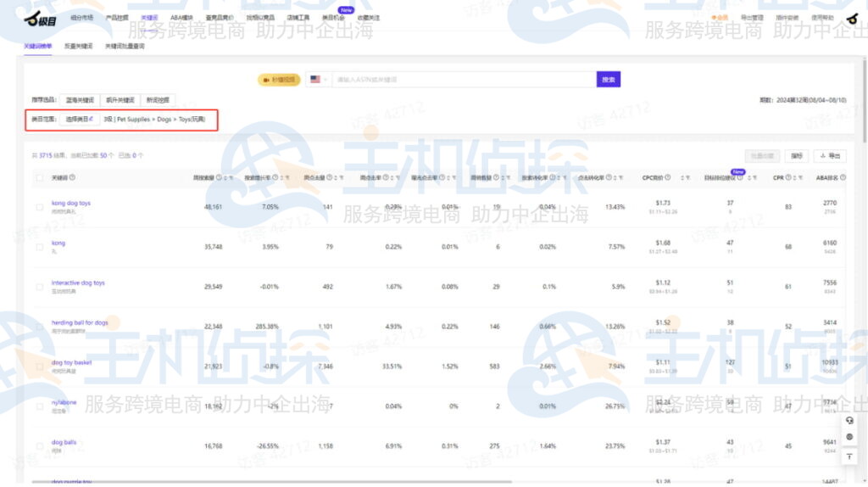The image size is (868, 487).
Task: Click filter funnel in the CPC column header
Action: pos(687,178)
